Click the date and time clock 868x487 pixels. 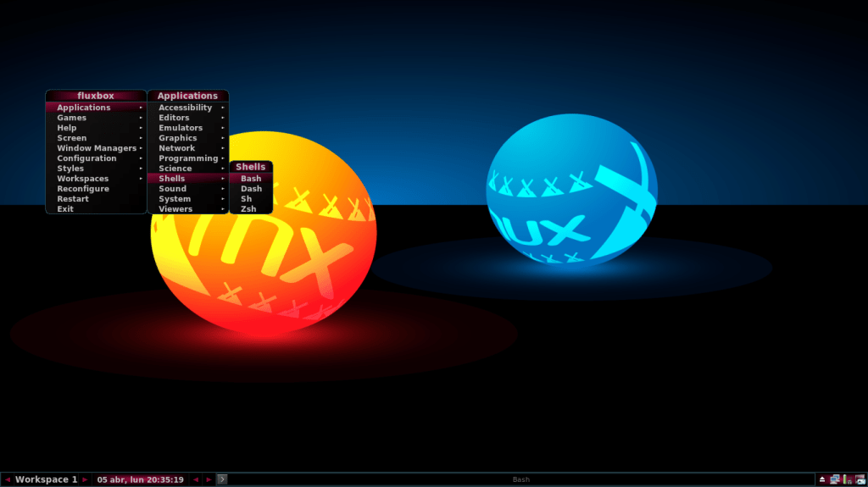[140, 479]
